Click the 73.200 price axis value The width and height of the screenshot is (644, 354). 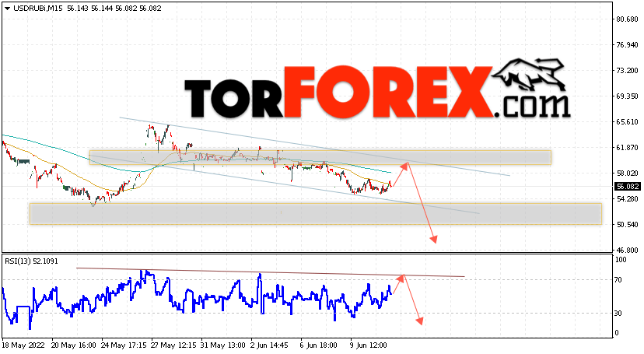[627, 71]
